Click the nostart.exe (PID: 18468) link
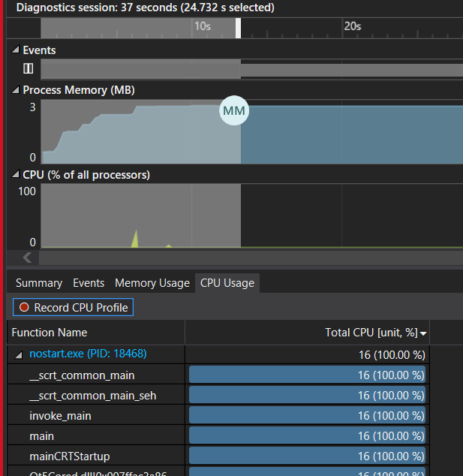 click(88, 354)
